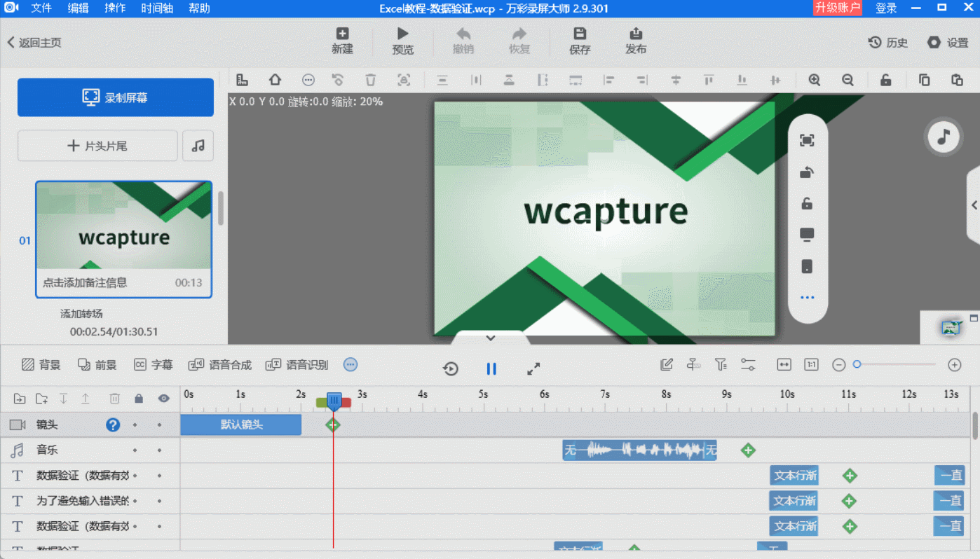980x559 pixels.
Task: Toggle the canvas lock icon in toolbar
Action: pos(885,80)
